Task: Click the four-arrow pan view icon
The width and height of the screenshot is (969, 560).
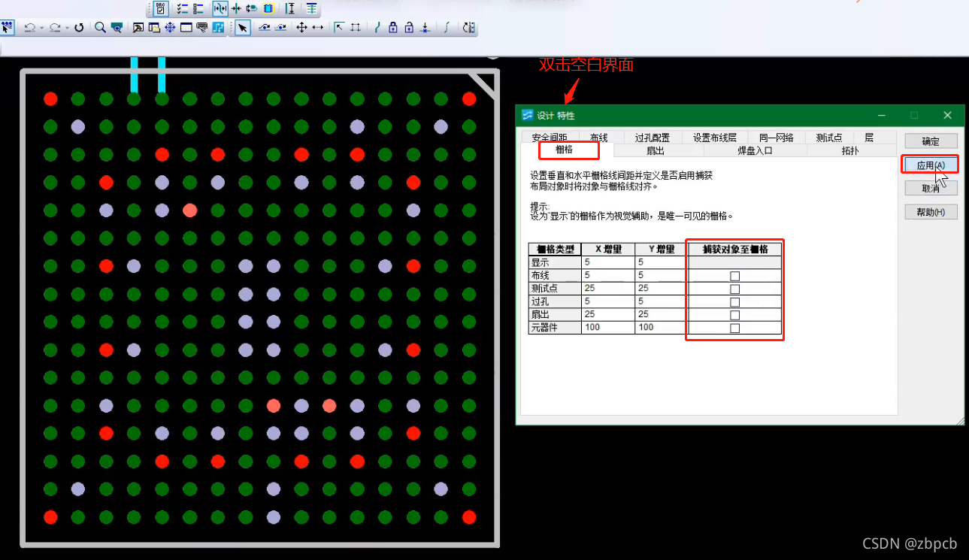Action: [170, 28]
